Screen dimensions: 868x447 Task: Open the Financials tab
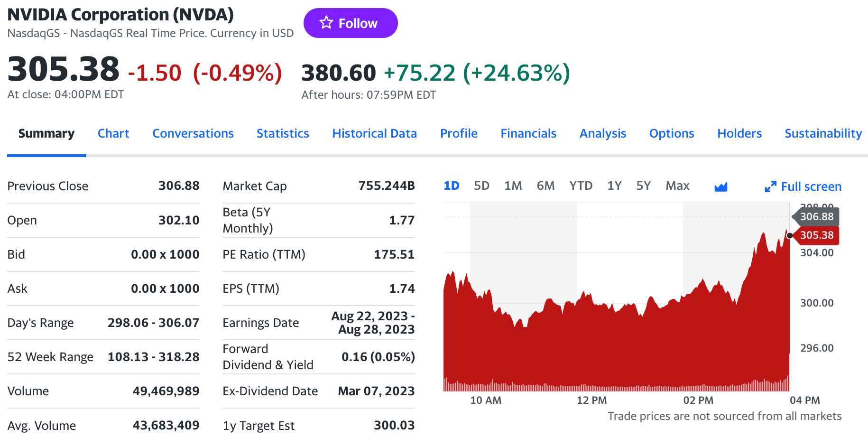click(x=528, y=134)
